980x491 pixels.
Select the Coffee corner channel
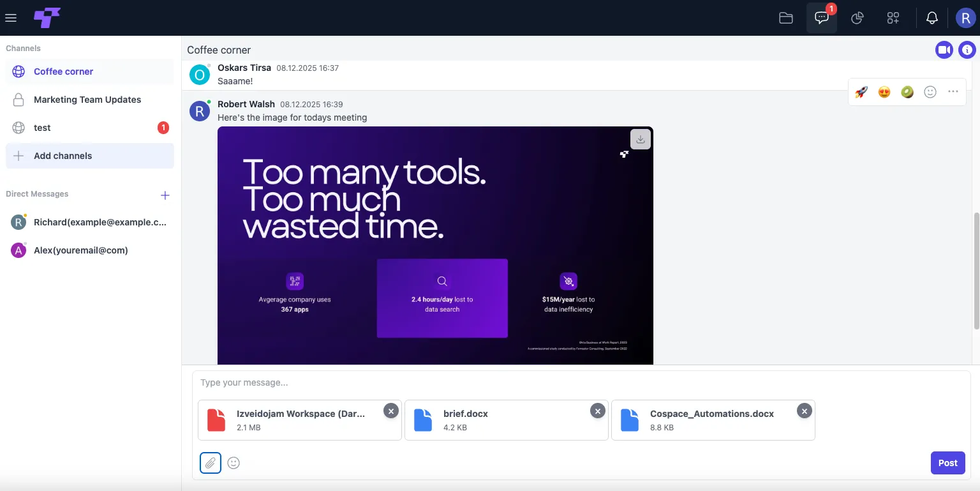point(90,72)
